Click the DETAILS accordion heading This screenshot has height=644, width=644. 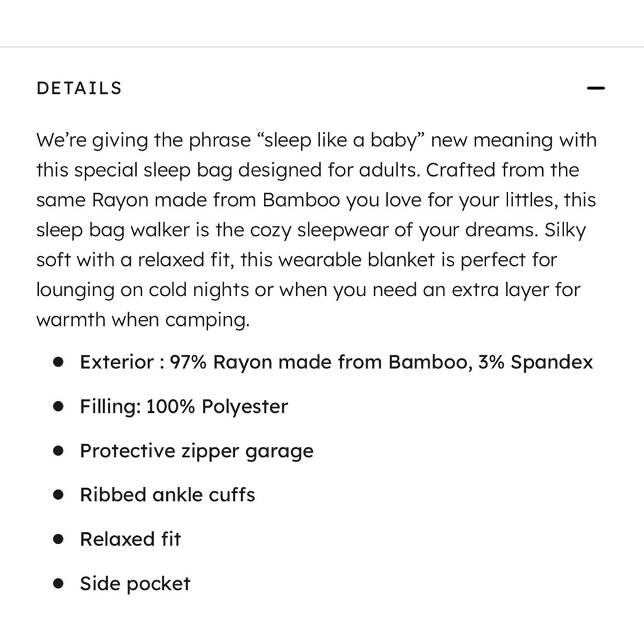point(79,88)
